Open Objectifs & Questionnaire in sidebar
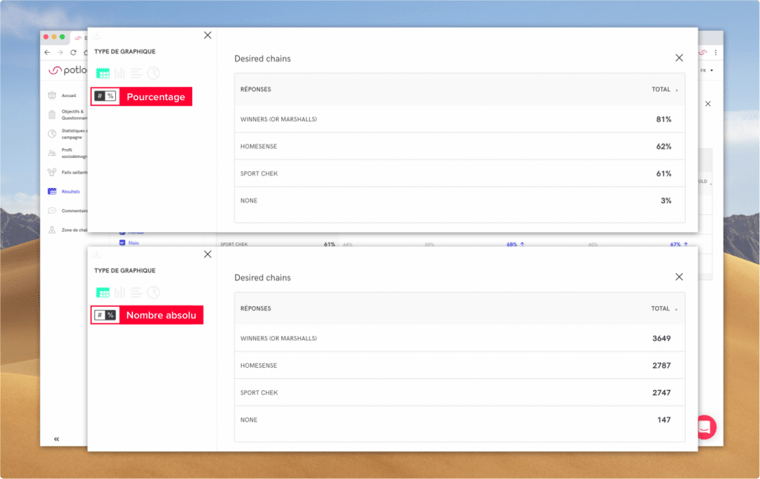The width and height of the screenshot is (760, 479). (67, 114)
